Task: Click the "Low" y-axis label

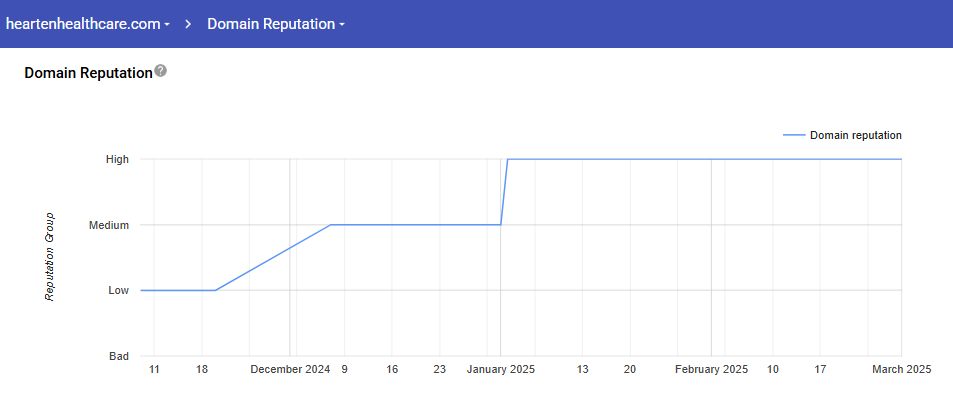Action: [x=118, y=290]
